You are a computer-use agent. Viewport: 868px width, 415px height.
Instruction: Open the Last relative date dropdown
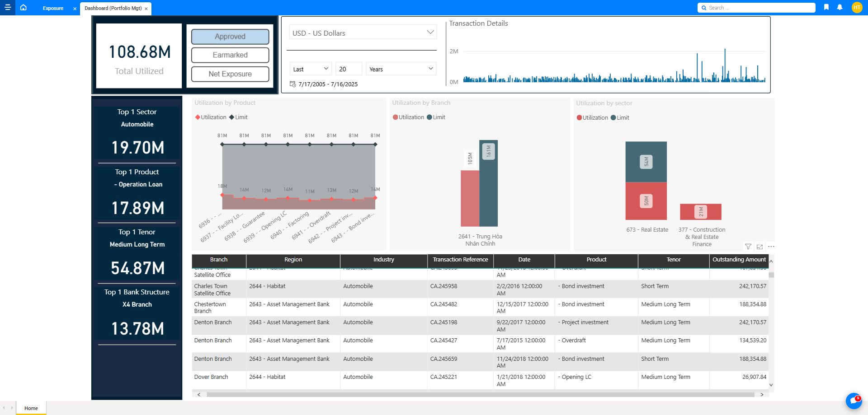311,69
